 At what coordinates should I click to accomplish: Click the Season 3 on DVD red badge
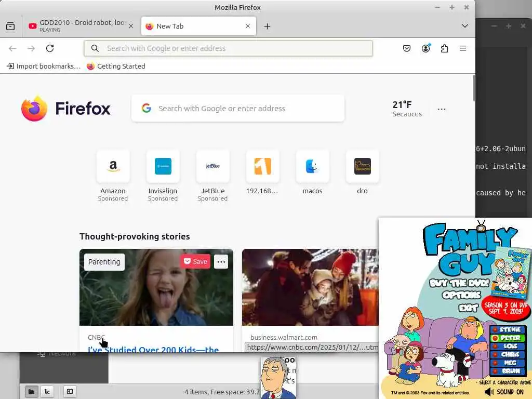(x=506, y=308)
